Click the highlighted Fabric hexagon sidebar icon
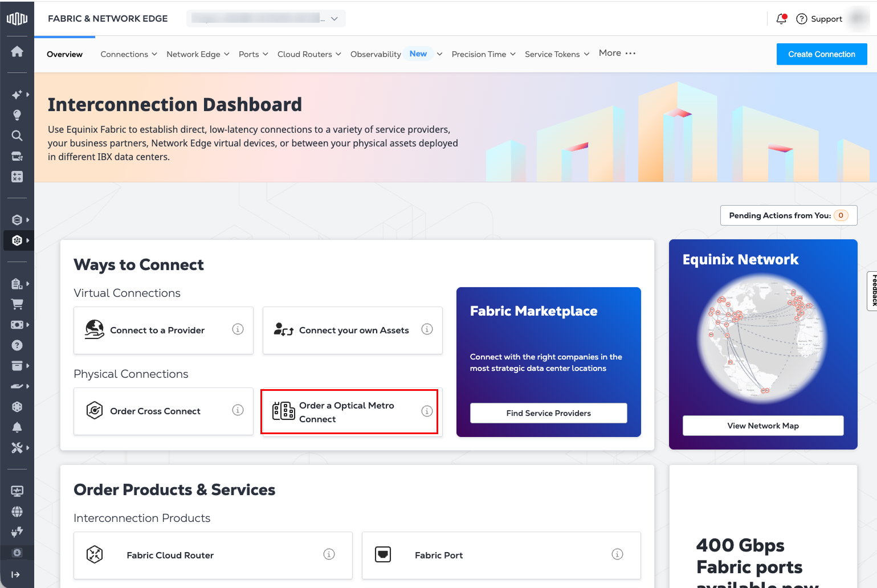877x588 pixels. tap(17, 240)
